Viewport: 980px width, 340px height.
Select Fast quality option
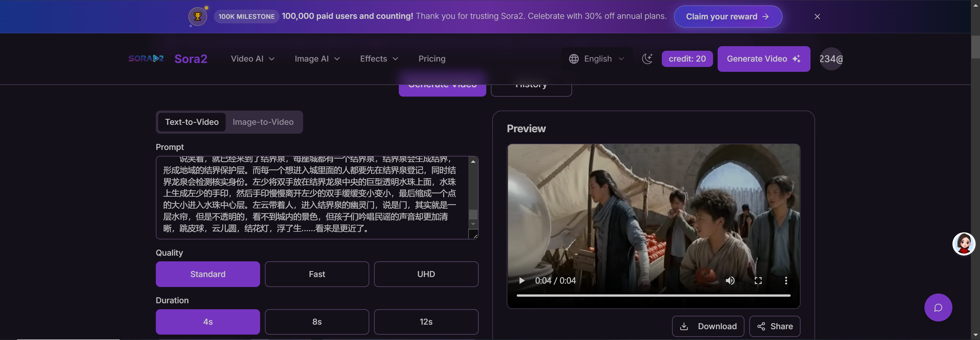(x=317, y=274)
